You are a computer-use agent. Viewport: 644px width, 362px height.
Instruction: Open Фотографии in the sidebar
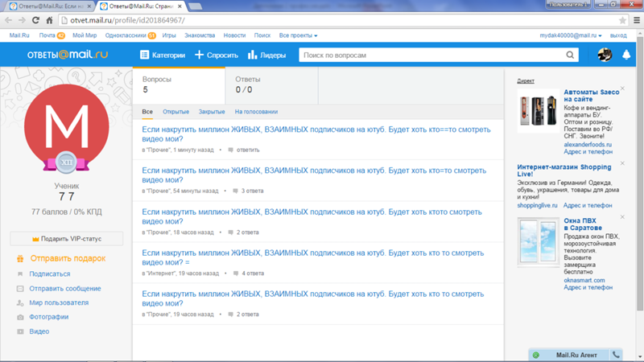point(49,317)
